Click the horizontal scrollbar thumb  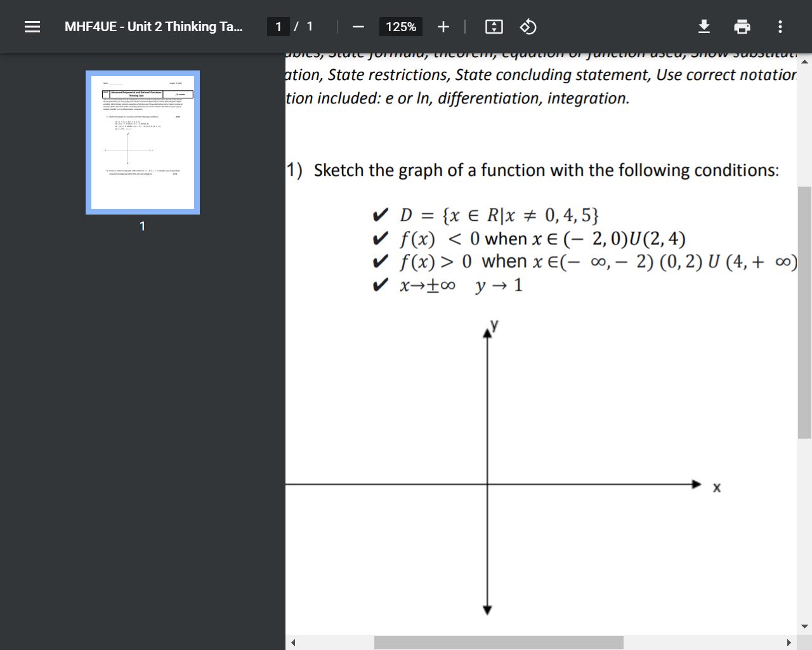pyautogui.click(x=499, y=642)
